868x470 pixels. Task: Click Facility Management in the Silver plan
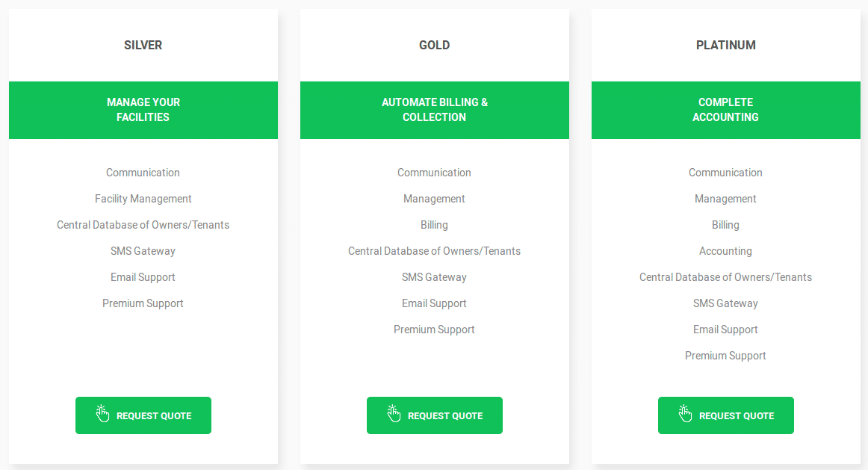point(143,199)
